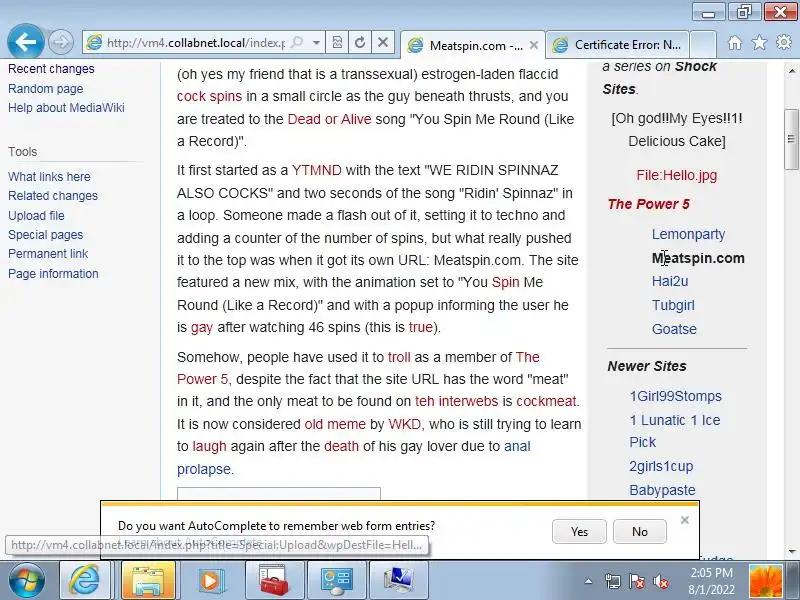Click the Upload file link
The image size is (800, 600).
[36, 215]
